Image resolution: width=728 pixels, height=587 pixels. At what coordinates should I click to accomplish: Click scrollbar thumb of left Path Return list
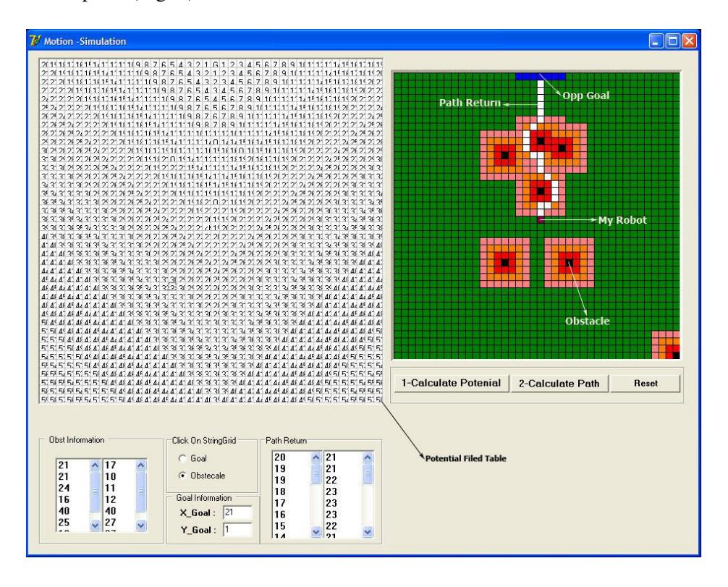(x=316, y=473)
